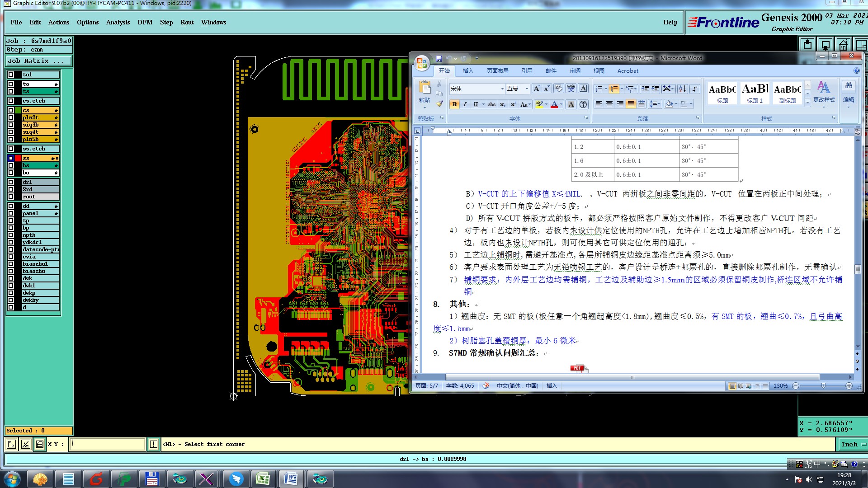Open the Analysis menu in Genesis

[x=118, y=22]
